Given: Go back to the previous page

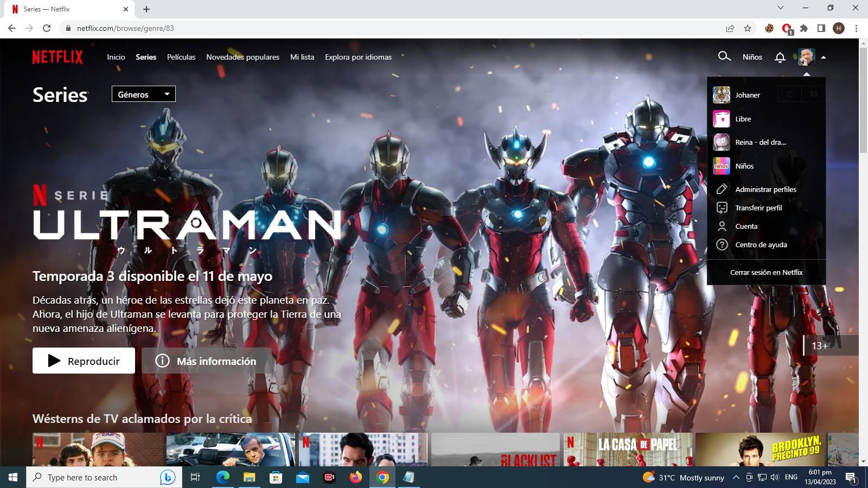Looking at the screenshot, I should tap(12, 28).
